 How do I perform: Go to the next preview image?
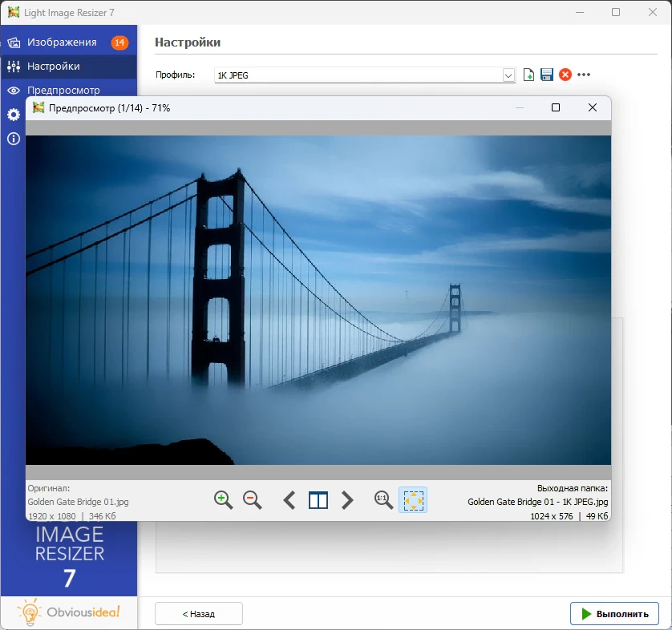pos(347,500)
